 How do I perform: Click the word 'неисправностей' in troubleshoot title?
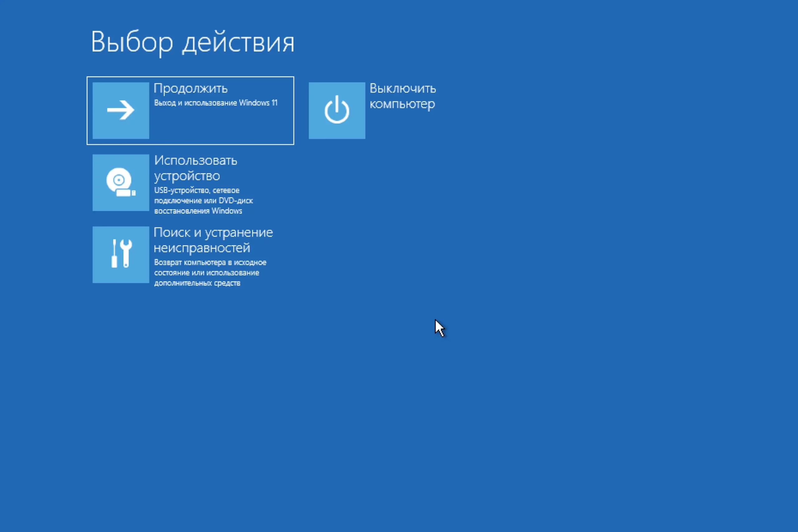(202, 248)
